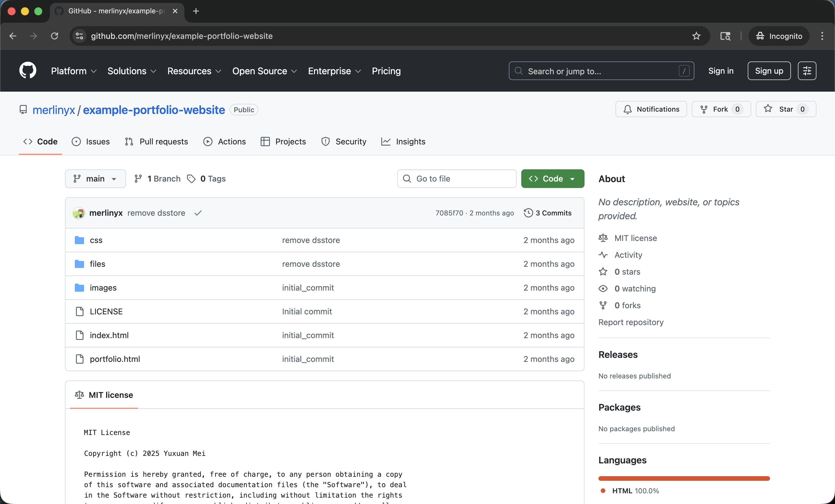Expand the green Code dropdown
Viewport: 835px width, 504px height.
(552, 179)
